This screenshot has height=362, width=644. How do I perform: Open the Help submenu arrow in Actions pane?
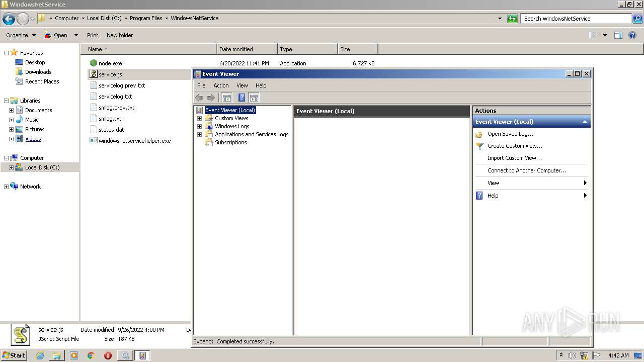[585, 196]
